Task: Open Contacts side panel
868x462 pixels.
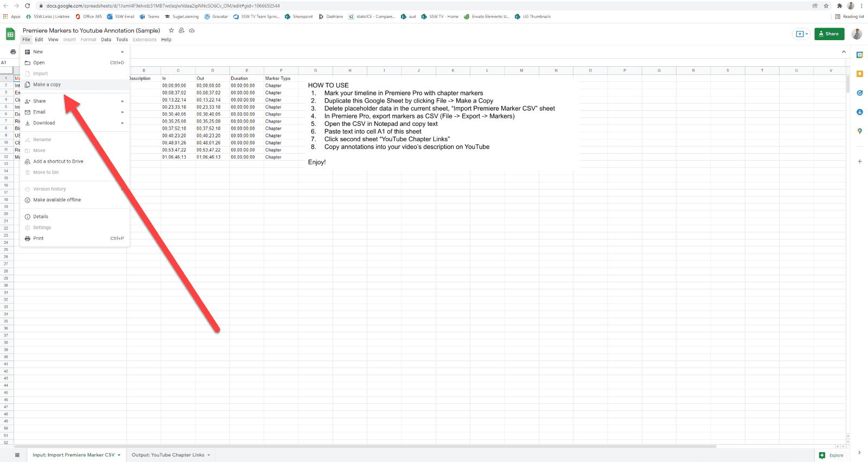Action: pos(859,112)
